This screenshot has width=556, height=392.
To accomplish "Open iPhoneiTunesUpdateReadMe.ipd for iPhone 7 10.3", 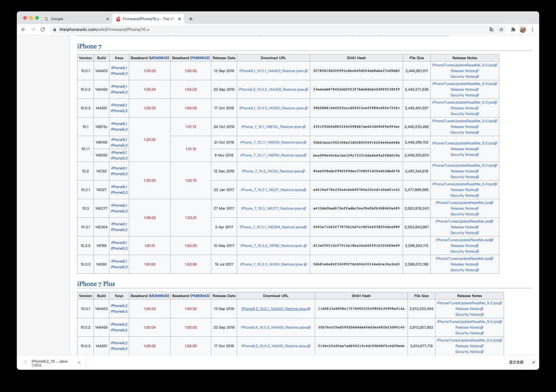I will pos(465,203).
